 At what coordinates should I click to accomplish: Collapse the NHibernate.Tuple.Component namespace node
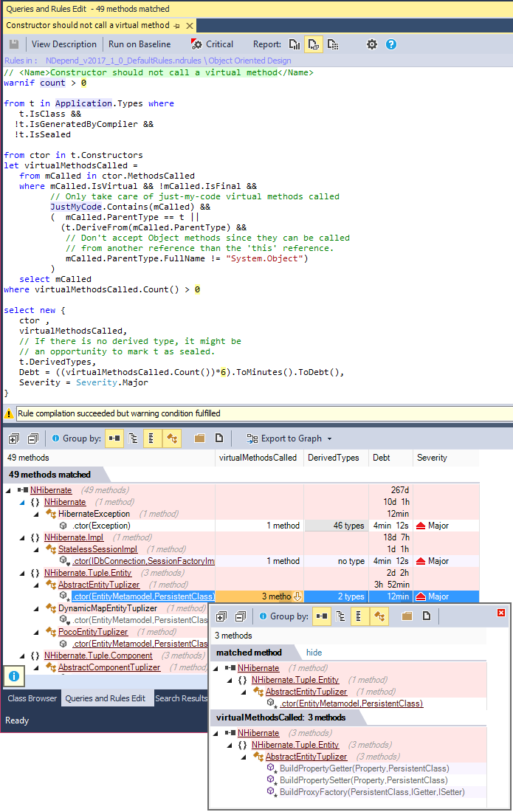coord(22,656)
